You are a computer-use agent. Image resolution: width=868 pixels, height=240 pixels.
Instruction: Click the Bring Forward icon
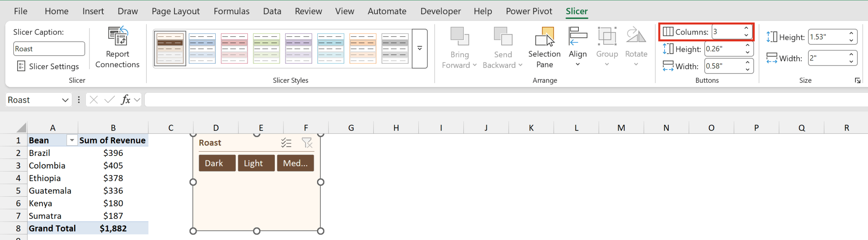tap(459, 36)
